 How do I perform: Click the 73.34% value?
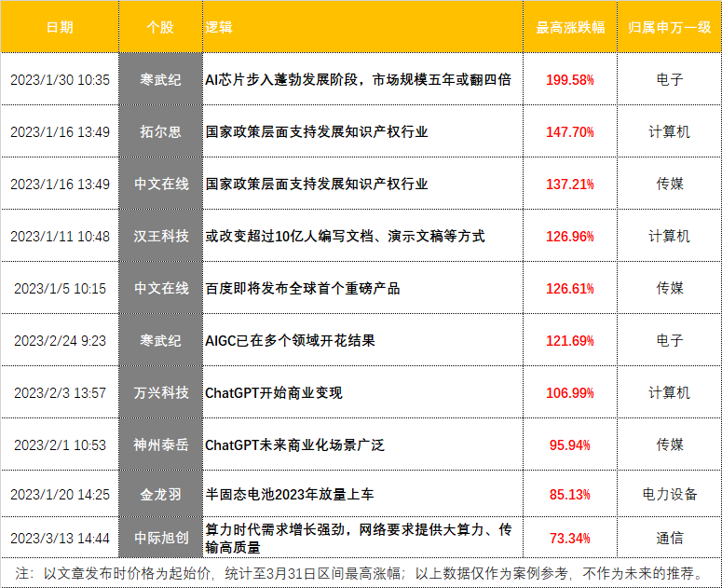point(570,539)
